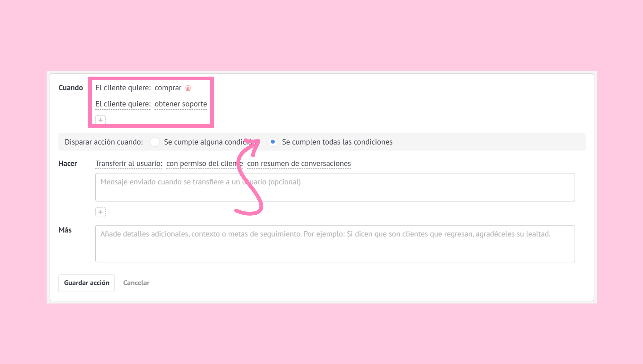This screenshot has height=364, width=643.
Task: Focus the 'Más' additional details textarea
Action: click(x=335, y=244)
